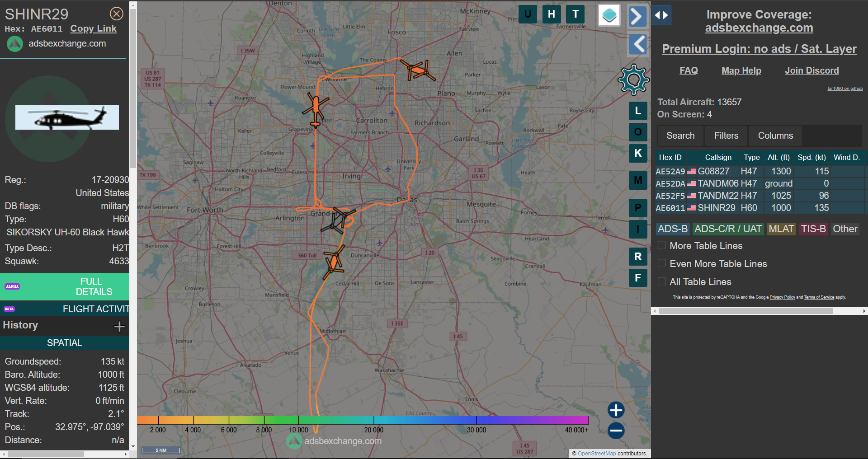
Task: Click the M map button
Action: click(x=638, y=180)
